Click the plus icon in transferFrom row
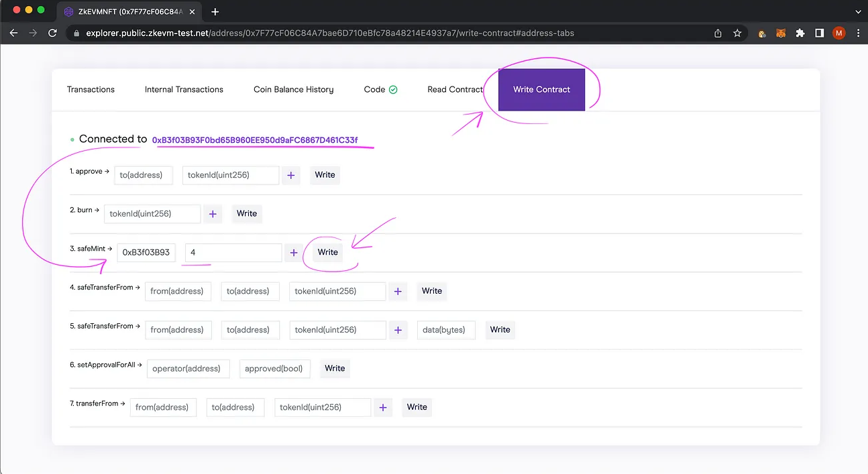This screenshot has width=868, height=474. point(382,407)
